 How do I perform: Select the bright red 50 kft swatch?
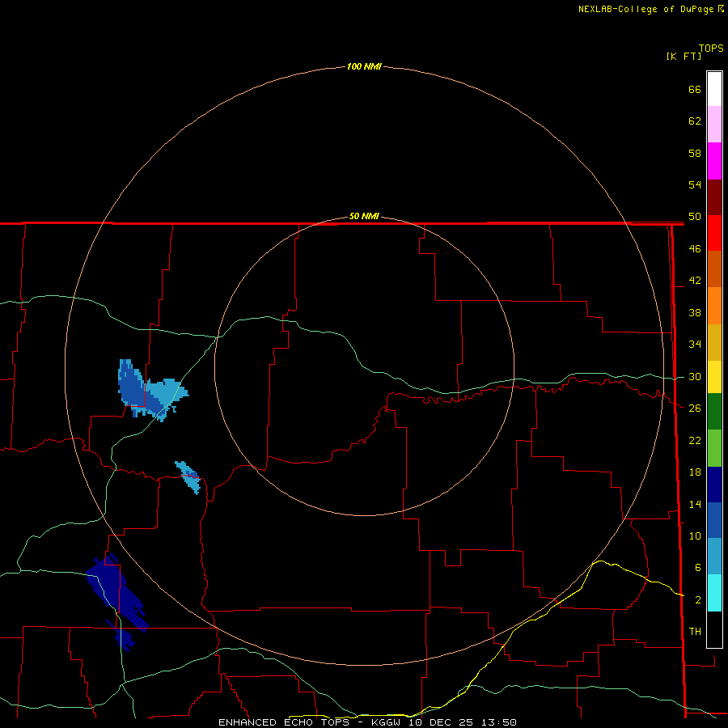714,233
